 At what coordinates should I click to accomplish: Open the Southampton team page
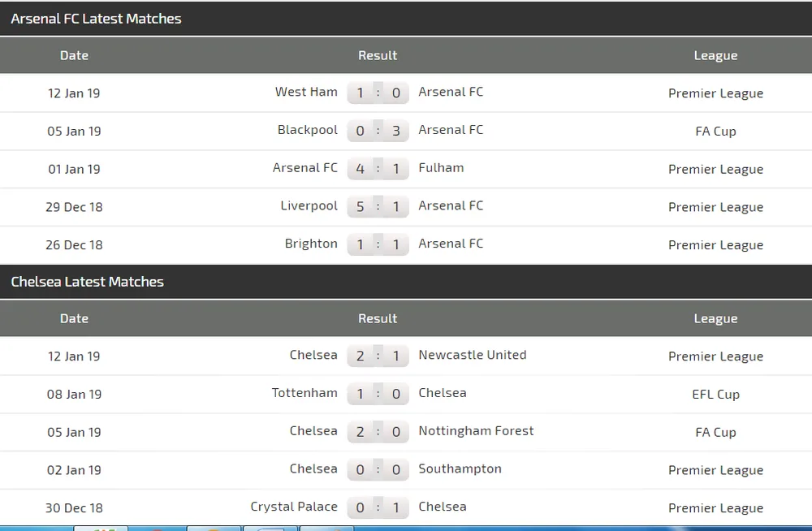(x=460, y=469)
